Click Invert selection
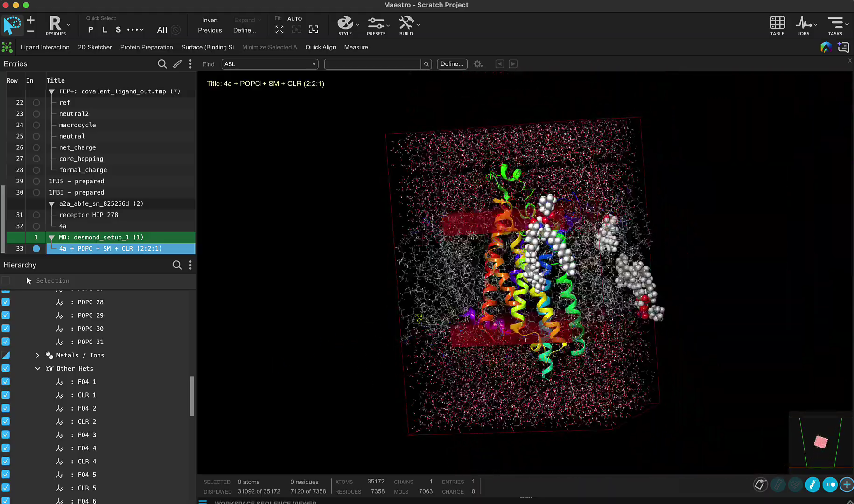 pos(210,20)
